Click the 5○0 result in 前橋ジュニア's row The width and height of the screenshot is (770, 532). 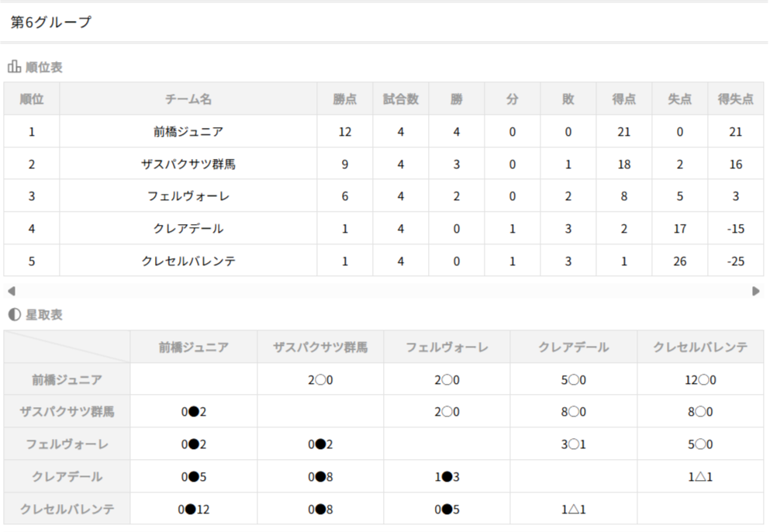coord(574,380)
